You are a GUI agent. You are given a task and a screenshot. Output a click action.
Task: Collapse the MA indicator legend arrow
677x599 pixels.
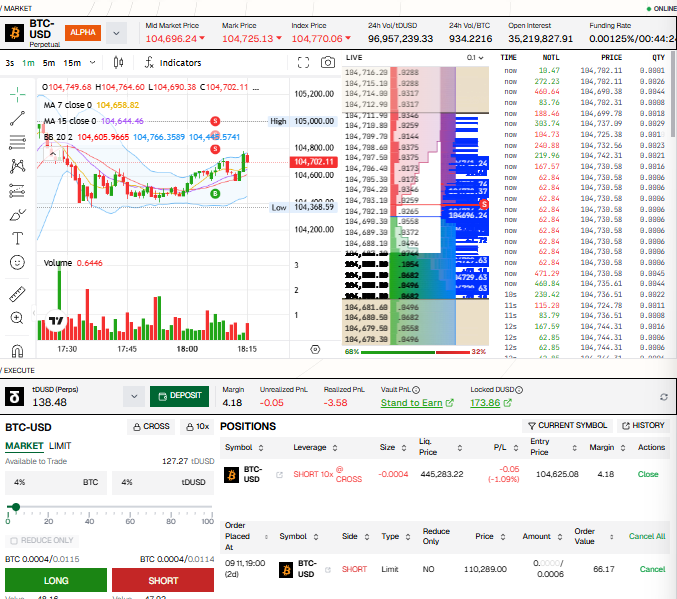[x=53, y=153]
